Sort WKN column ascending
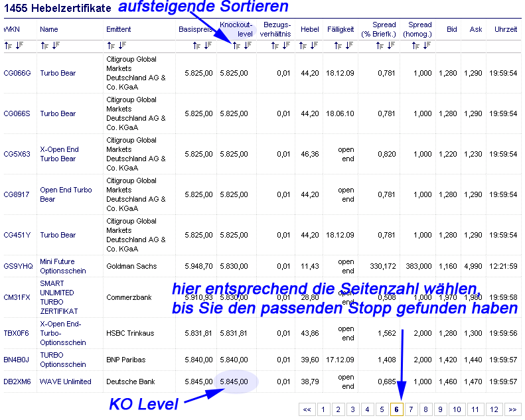Screen dimensions: 525x420 coord(7,45)
